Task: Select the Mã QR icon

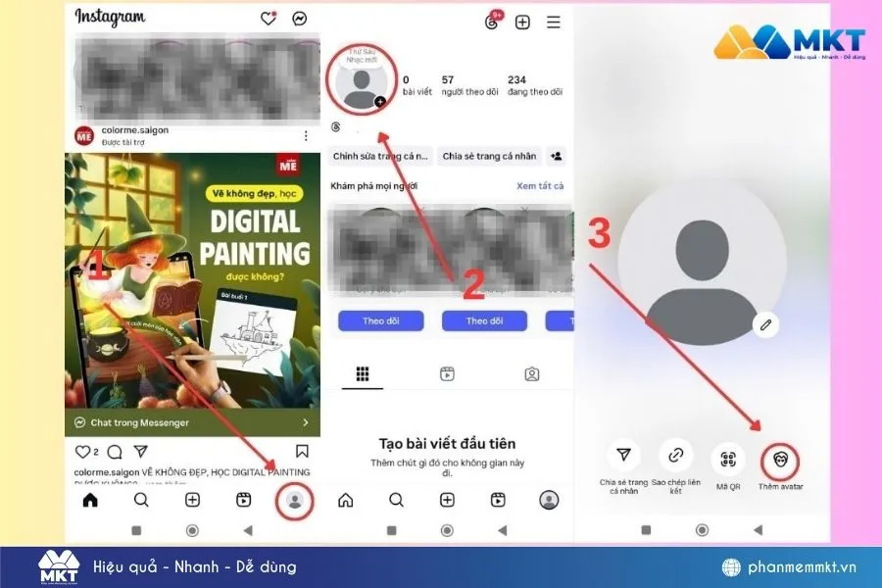Action: tap(727, 457)
